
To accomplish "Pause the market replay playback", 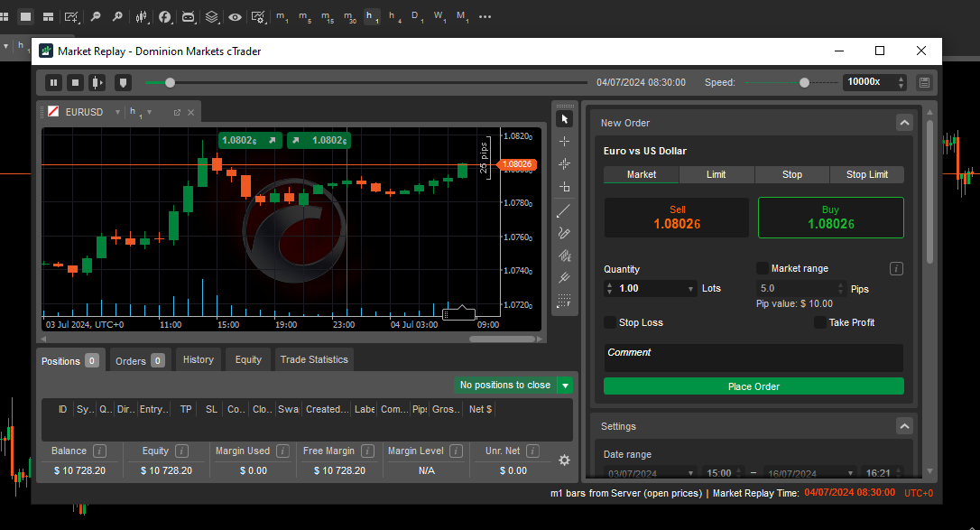I will (53, 82).
